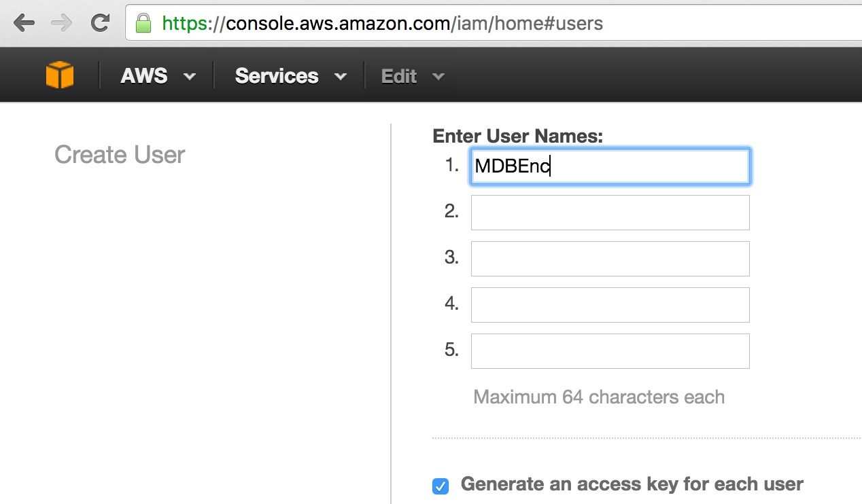Image resolution: width=862 pixels, height=504 pixels.
Task: Click the 'Generate an access key for each user' label
Action: (x=632, y=484)
